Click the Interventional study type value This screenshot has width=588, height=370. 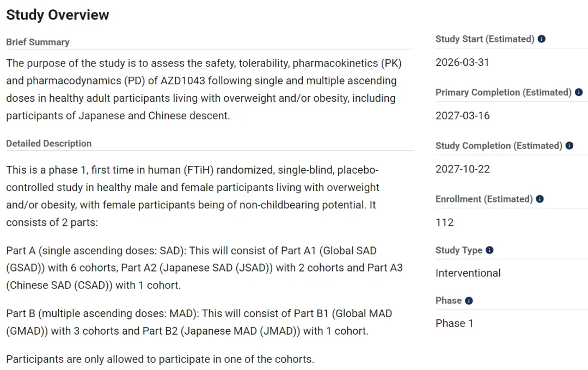coord(468,273)
